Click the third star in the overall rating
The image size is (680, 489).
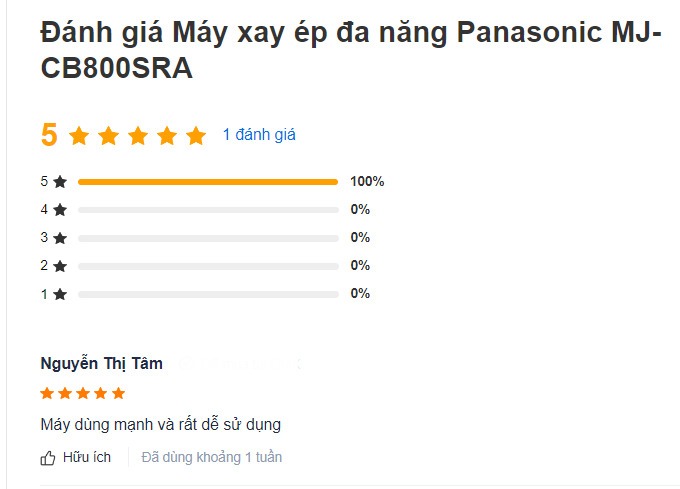(x=138, y=135)
